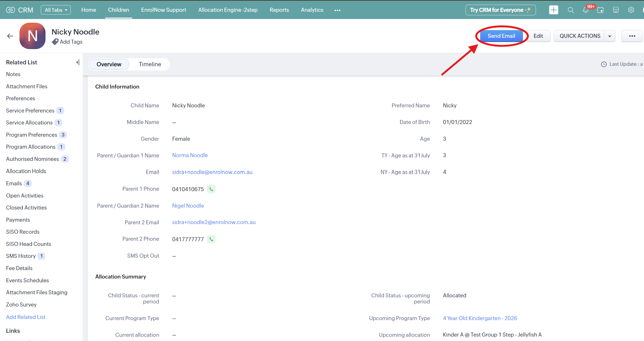Viewport: 644px width, 341px height.
Task: Click the Add Tags icon
Action: [x=55, y=42]
